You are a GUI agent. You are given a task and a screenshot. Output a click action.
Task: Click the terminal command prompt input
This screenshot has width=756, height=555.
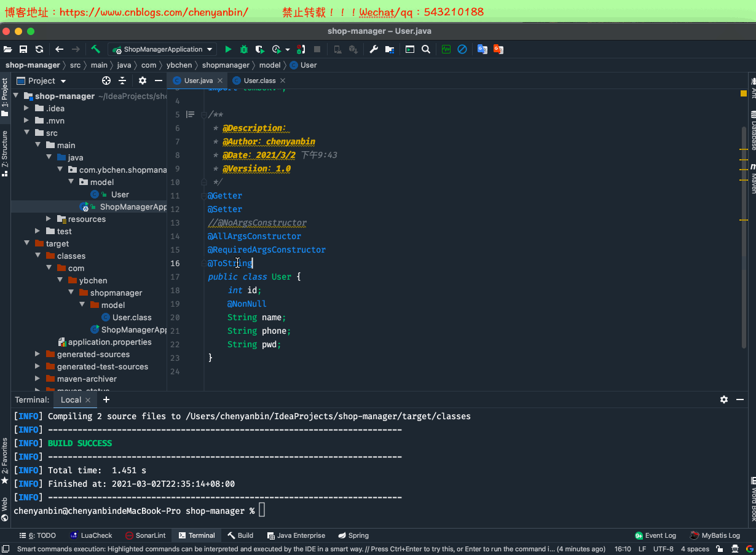point(262,511)
